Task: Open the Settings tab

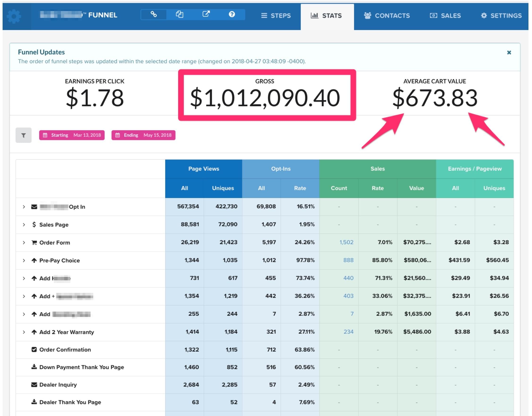Action: pos(501,16)
